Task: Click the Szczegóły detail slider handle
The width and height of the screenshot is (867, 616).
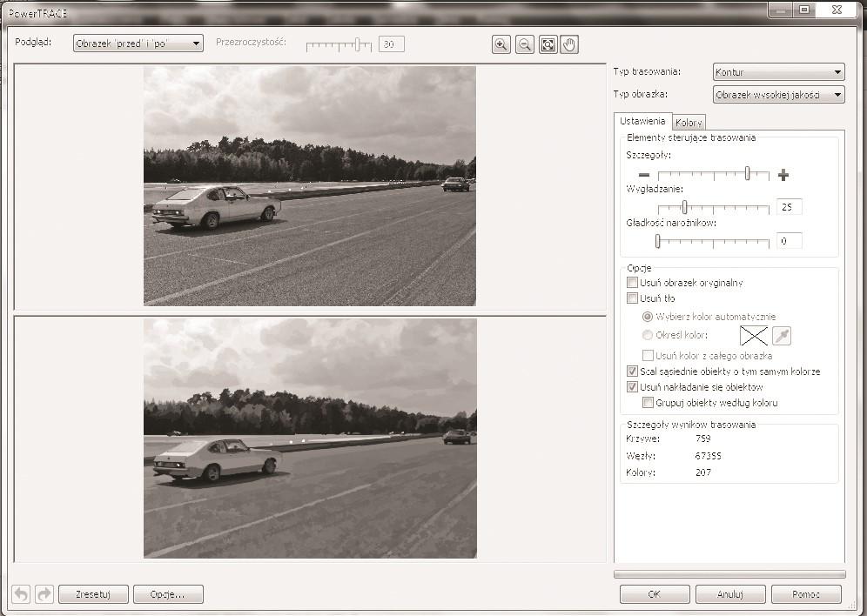Action: click(748, 173)
